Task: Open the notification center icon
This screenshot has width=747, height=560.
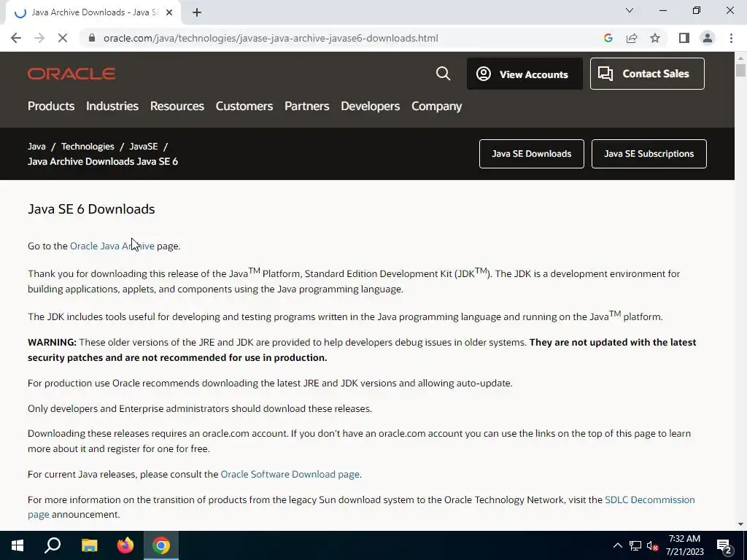Action: (x=724, y=545)
